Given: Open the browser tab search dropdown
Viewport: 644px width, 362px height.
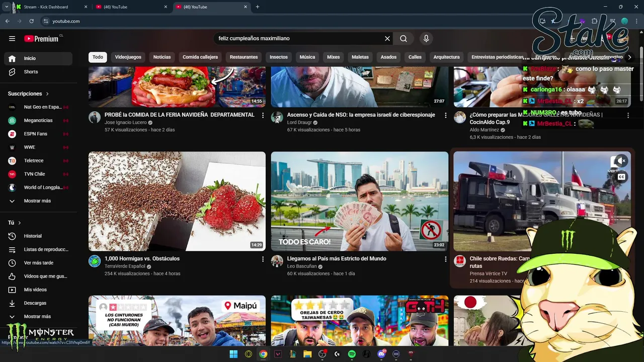Looking at the screenshot, I should point(7,7).
